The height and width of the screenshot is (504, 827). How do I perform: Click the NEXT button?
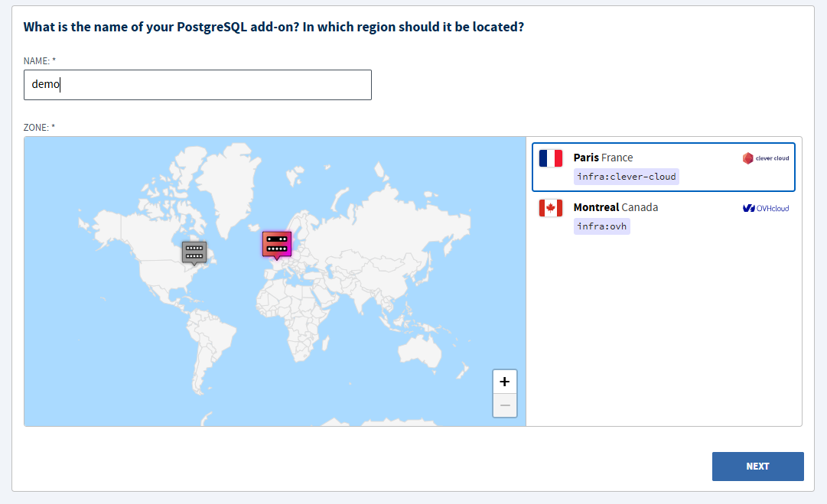(x=758, y=466)
